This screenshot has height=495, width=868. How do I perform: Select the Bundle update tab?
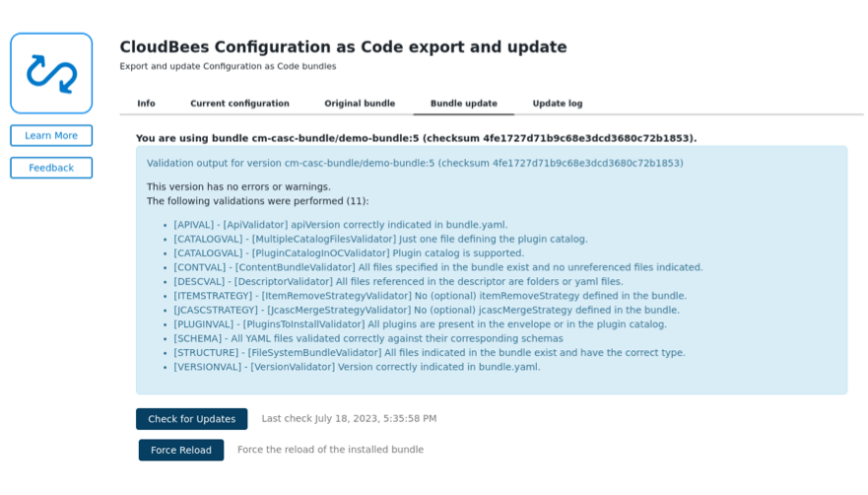pos(464,104)
